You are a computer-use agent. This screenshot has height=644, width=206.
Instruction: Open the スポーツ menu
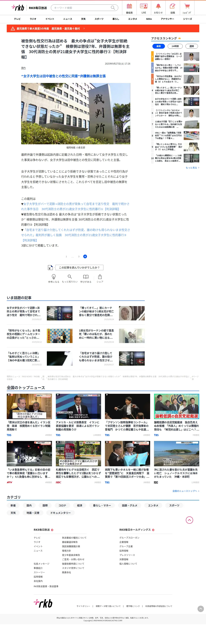point(99,19)
